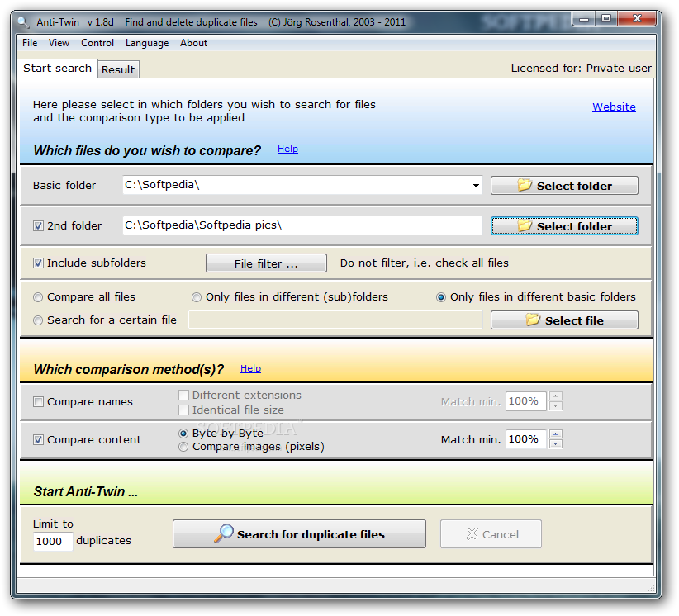Screen dimensions: 679x616
Task: Decrease Compare names Match min. value
Action: pyautogui.click(x=556, y=406)
